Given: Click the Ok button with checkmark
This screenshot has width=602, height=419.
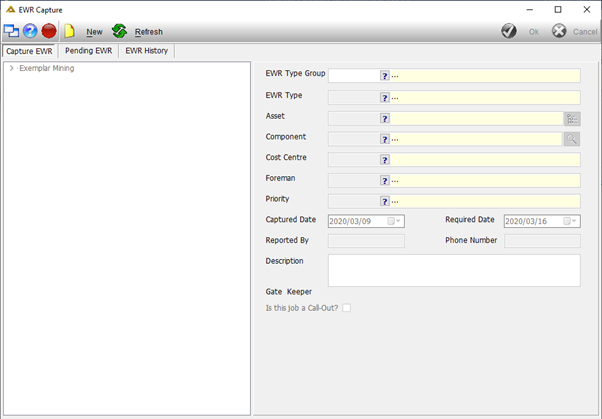Looking at the screenshot, I should tap(520, 31).
